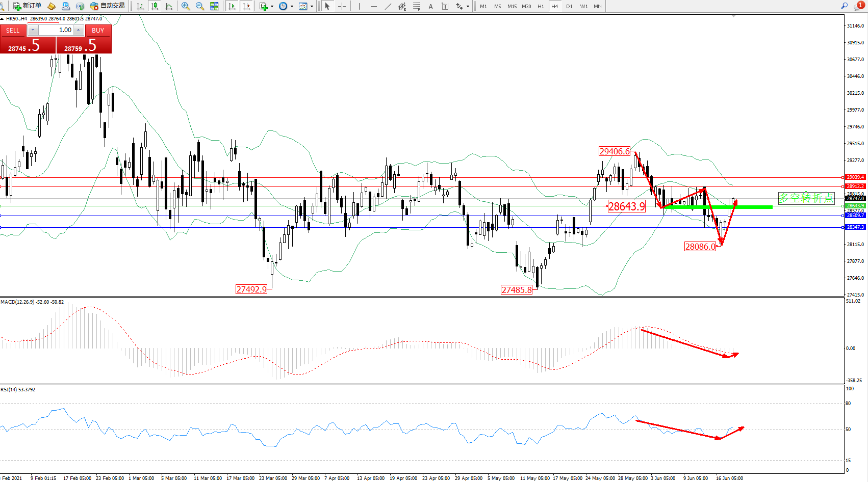Expand the chart templates dropdown arrow

(312, 7)
